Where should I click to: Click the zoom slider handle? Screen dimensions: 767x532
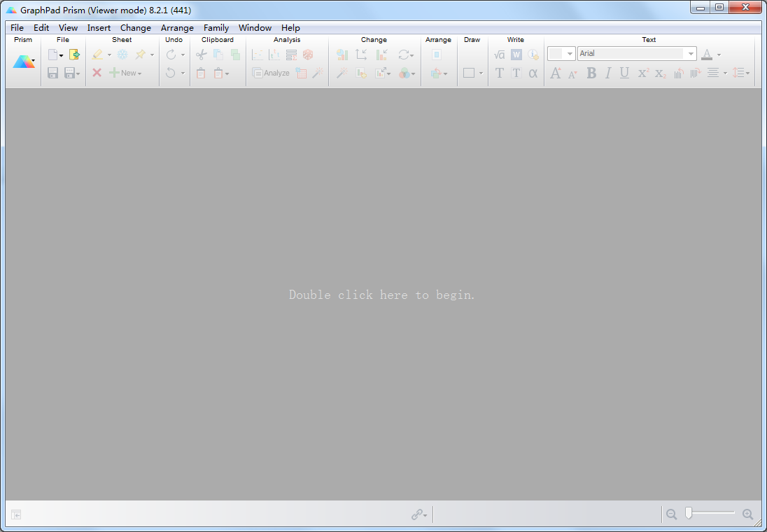(x=689, y=513)
